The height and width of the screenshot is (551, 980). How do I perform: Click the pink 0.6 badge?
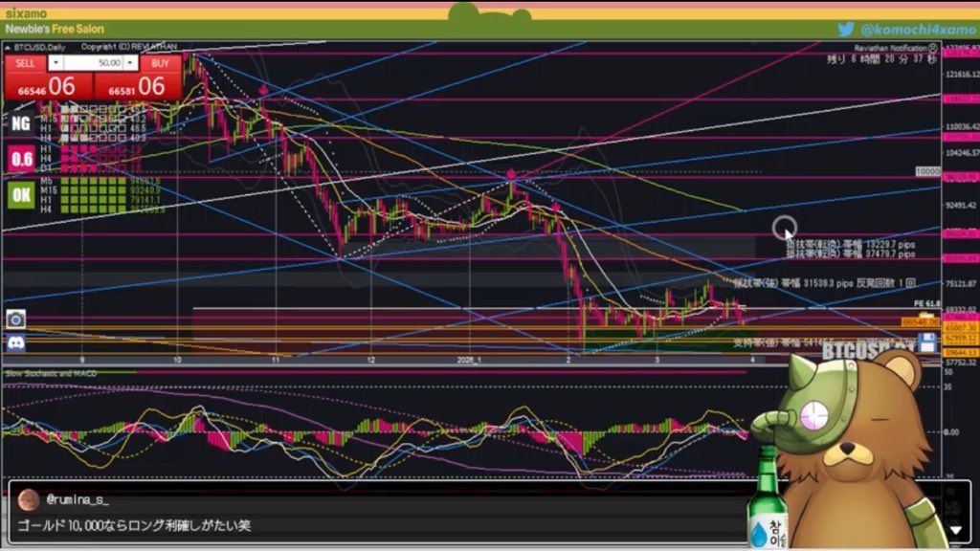click(x=21, y=160)
